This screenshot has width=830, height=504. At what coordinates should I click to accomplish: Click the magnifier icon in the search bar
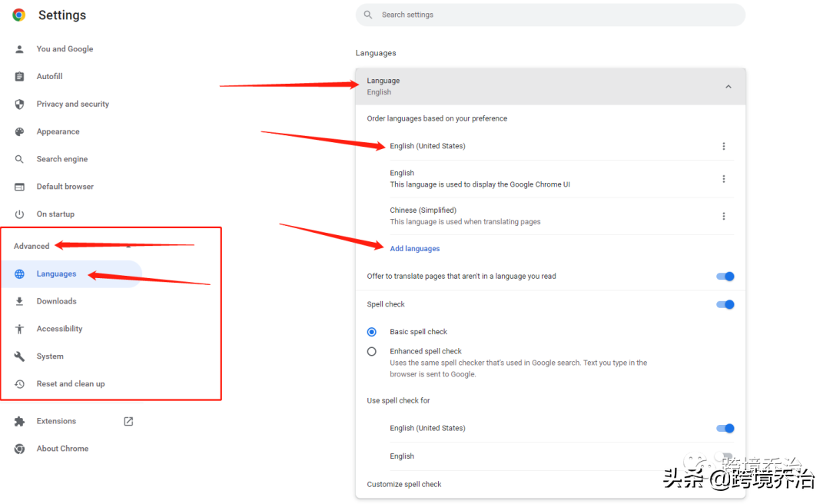point(368,15)
